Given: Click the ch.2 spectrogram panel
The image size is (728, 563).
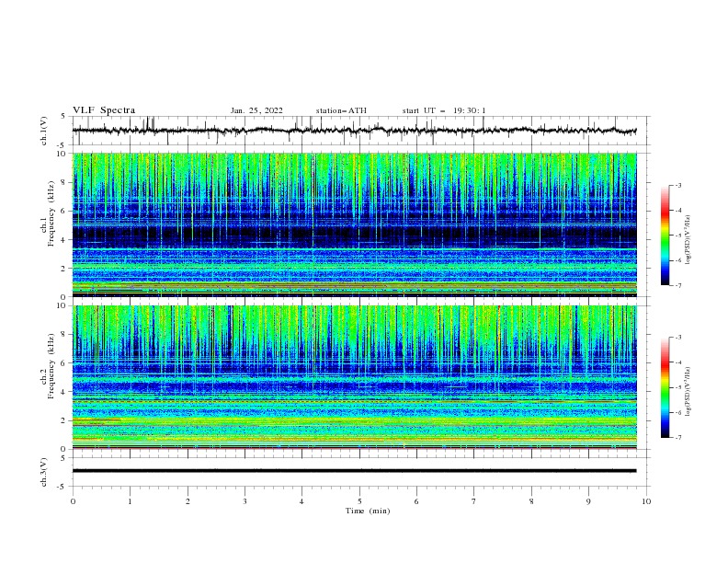Looking at the screenshot, I should pyautogui.click(x=354, y=377).
